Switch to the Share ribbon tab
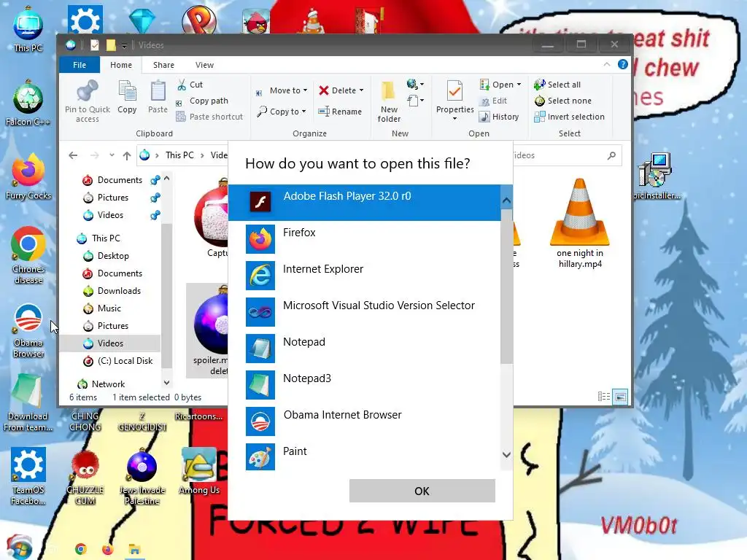This screenshot has height=560, width=747. (163, 65)
